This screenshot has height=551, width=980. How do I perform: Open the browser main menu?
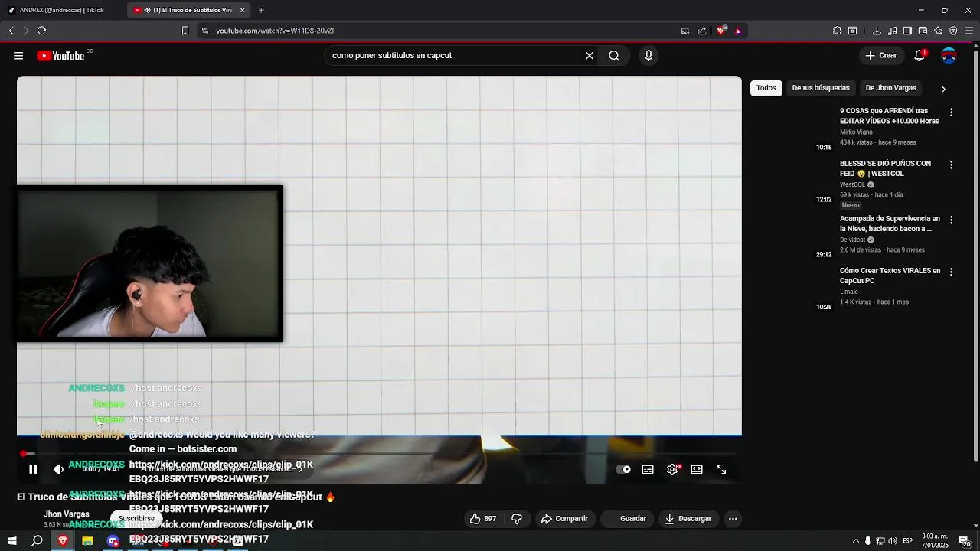coord(969,31)
